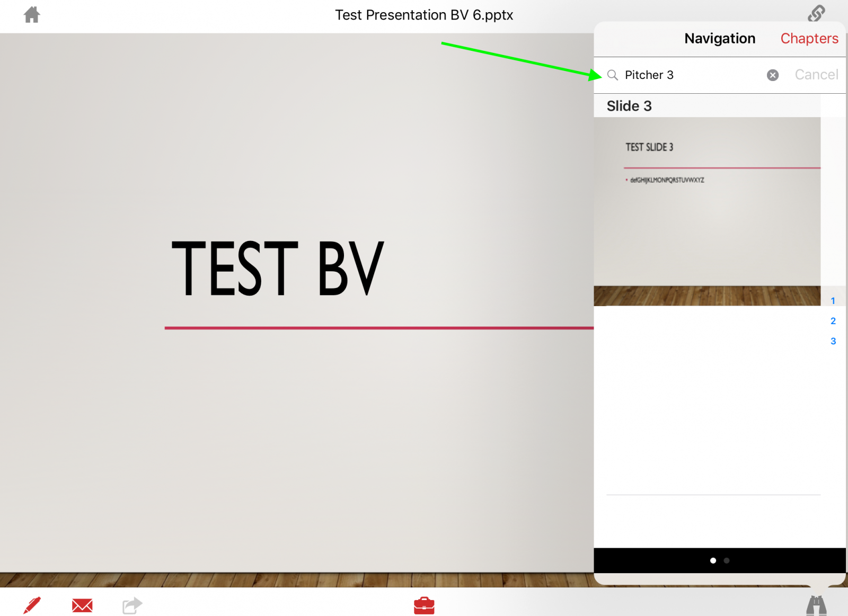Jump to index number 2
This screenshot has height=616, width=848.
tap(833, 321)
